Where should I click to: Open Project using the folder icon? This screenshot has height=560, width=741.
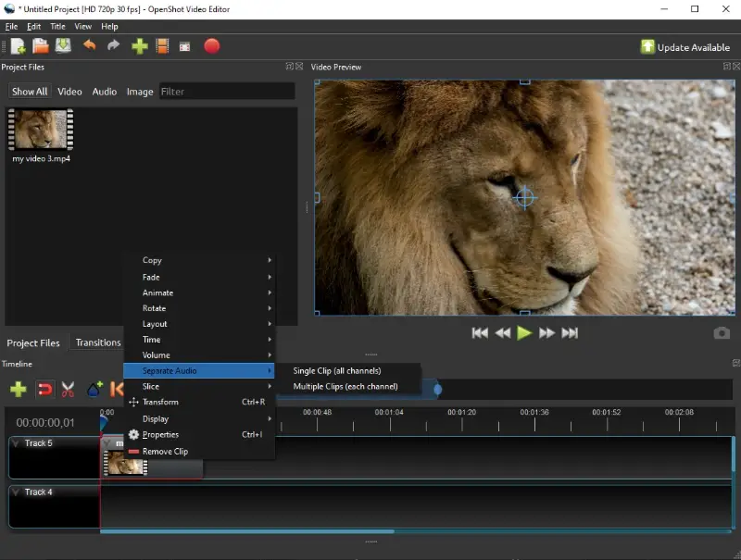41,46
